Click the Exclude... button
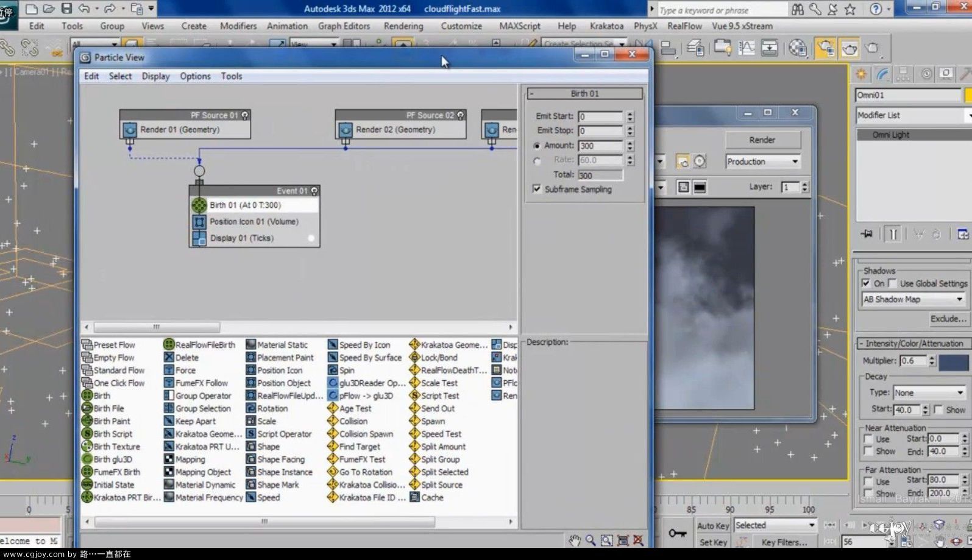Image resolution: width=972 pixels, height=560 pixels. tap(948, 319)
